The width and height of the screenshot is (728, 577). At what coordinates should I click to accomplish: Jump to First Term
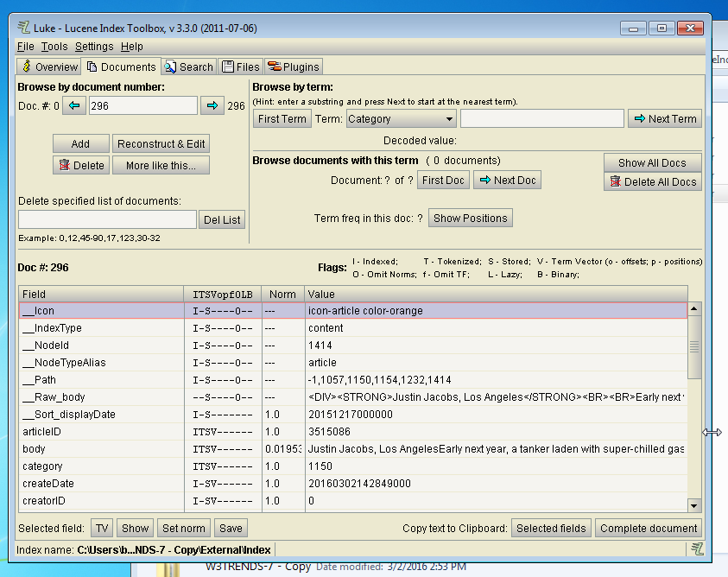tap(282, 119)
